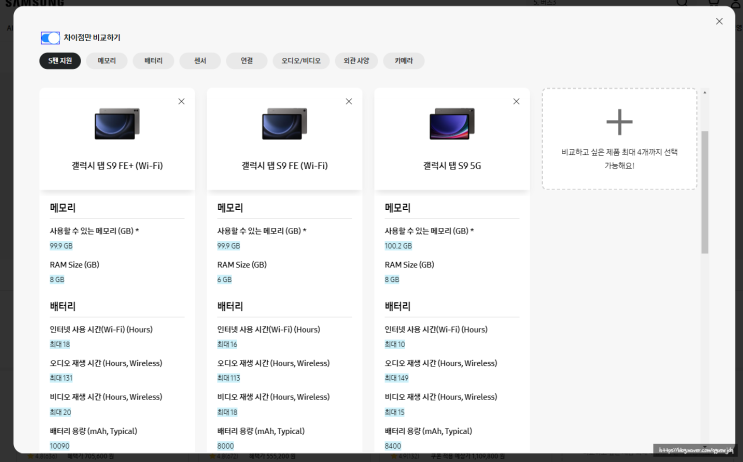Click the 10090 battery capacity value
This screenshot has height=462, width=743.
click(x=59, y=446)
